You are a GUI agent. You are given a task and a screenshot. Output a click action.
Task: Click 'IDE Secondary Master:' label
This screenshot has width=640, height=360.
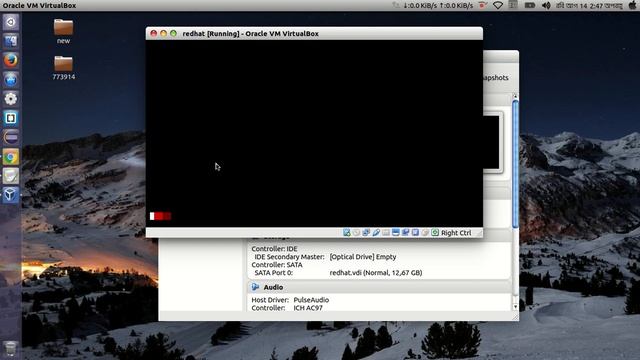[x=289, y=257]
